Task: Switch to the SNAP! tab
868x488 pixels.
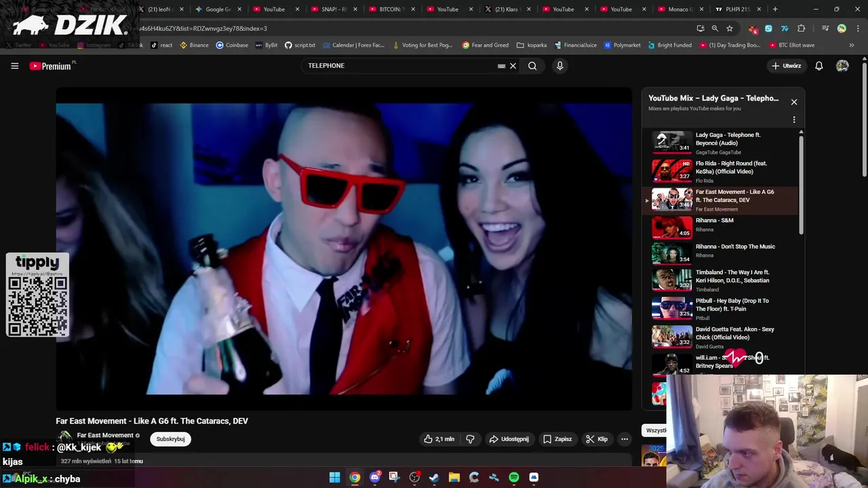Action: point(334,9)
